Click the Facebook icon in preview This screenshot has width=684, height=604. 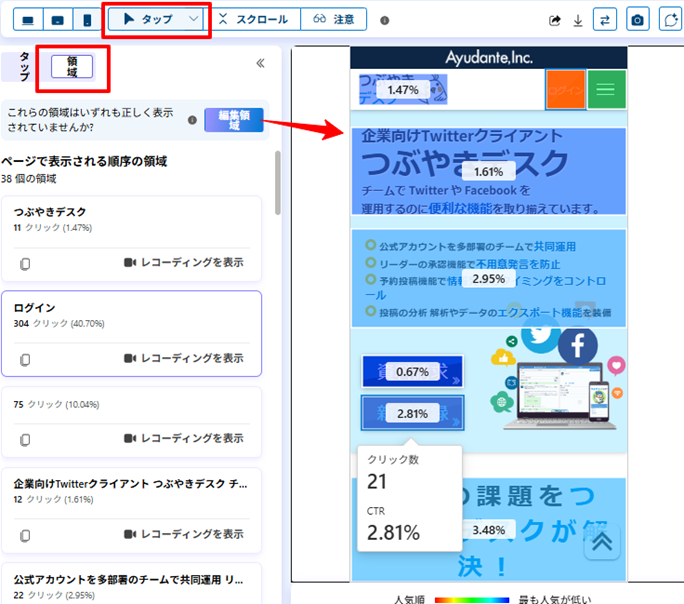point(578,346)
